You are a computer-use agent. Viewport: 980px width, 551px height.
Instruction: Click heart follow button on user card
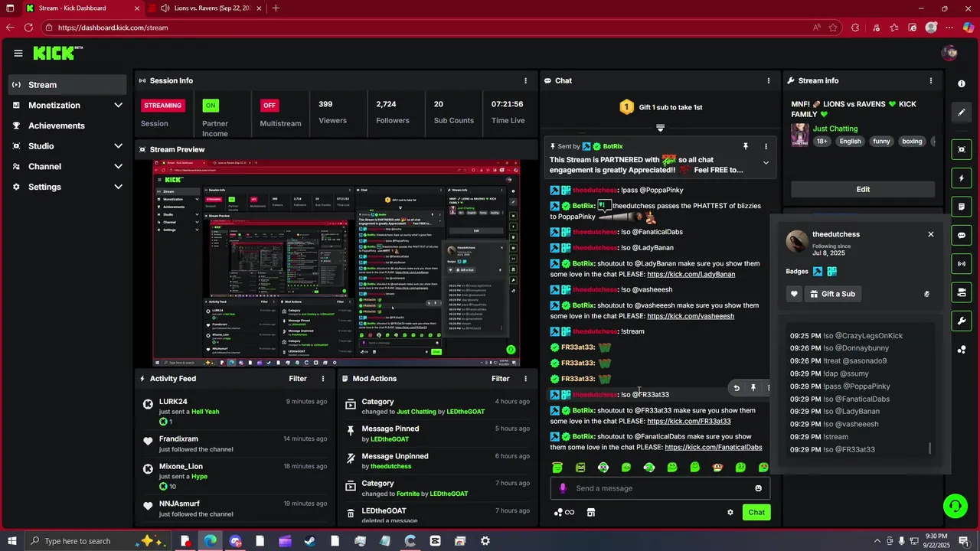[x=794, y=294]
